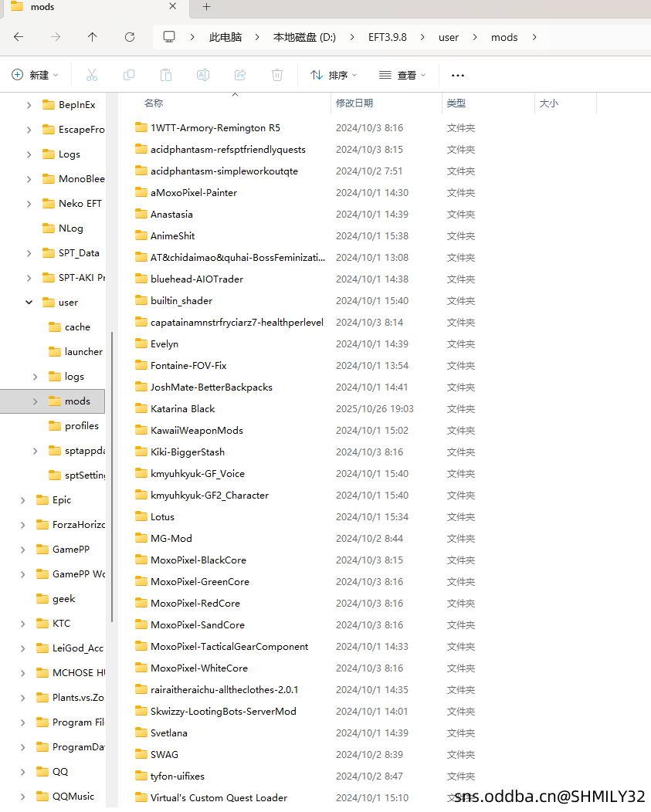651x812 pixels.
Task: Sort by 修改日期 column header
Action: pyautogui.click(x=354, y=103)
